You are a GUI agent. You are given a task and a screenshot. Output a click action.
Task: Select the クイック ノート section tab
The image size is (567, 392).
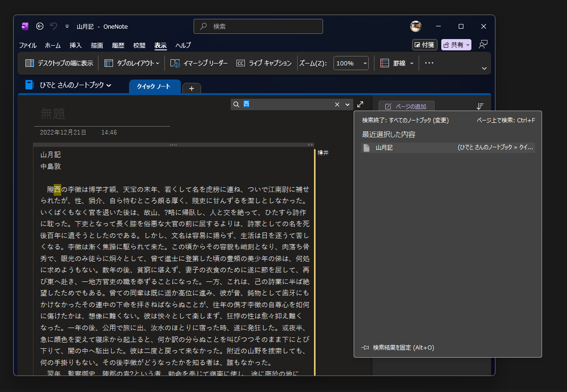[154, 87]
